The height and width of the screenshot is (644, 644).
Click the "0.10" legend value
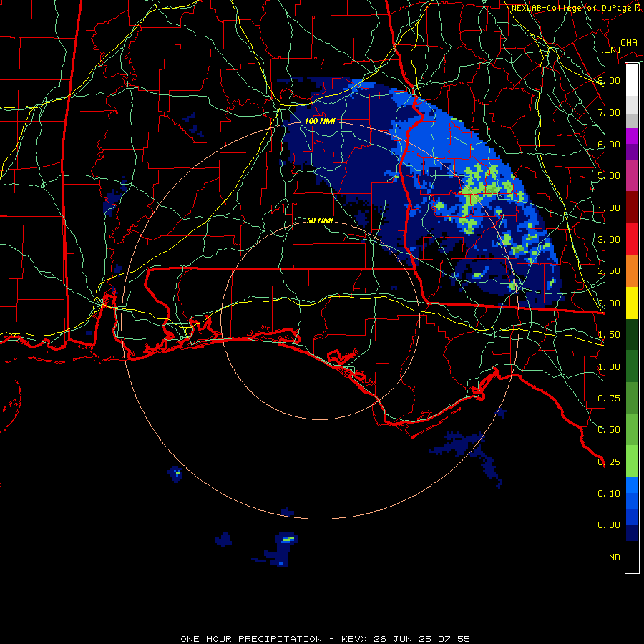point(609,494)
